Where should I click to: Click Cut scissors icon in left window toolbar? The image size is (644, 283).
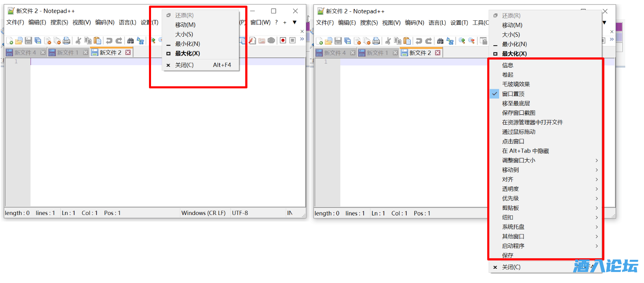[78, 41]
